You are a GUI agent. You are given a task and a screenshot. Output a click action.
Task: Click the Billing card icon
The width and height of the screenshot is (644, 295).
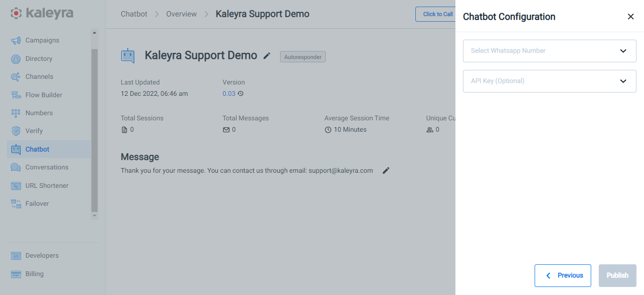click(16, 274)
